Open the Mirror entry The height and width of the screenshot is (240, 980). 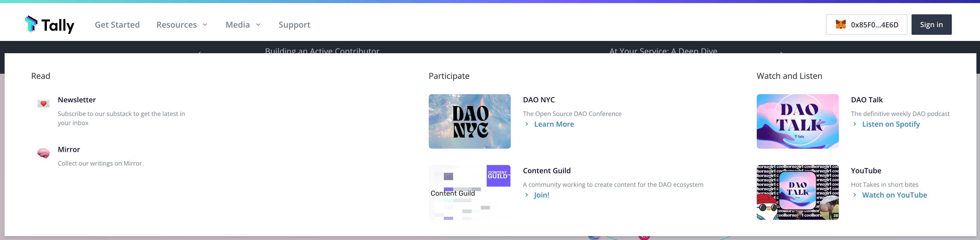[x=69, y=150]
